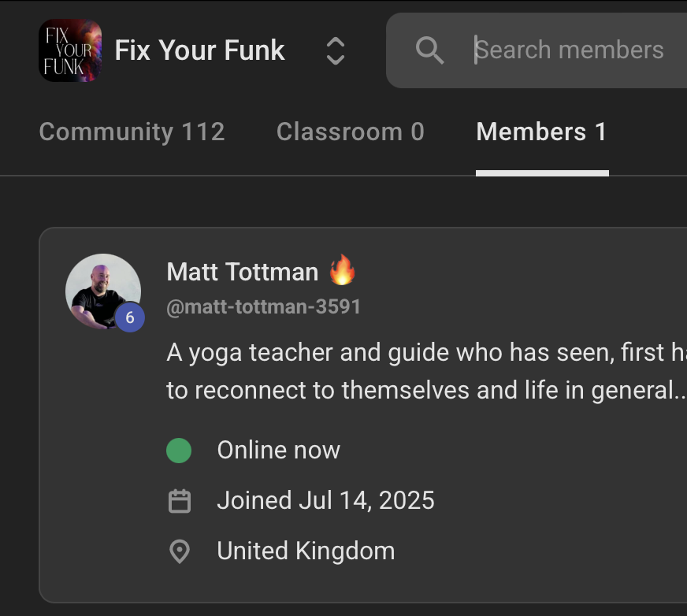687x616 pixels.
Task: Click the fire emoji beside Matt Tottman
Action: (x=342, y=271)
